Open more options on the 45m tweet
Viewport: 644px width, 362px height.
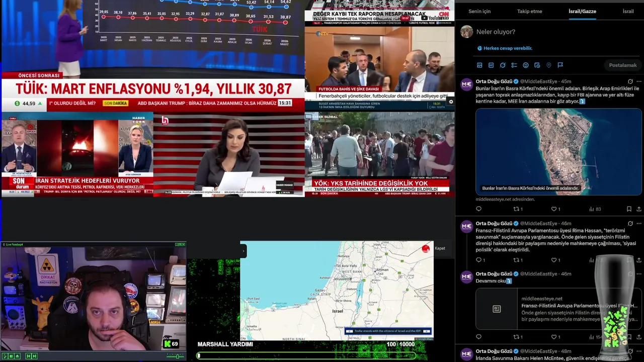(x=639, y=81)
